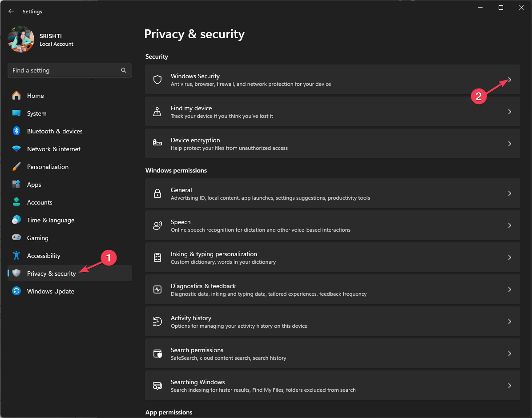Viewport: 532px width, 418px height.
Task: Open Windows Update from the sidebar
Action: pos(49,291)
